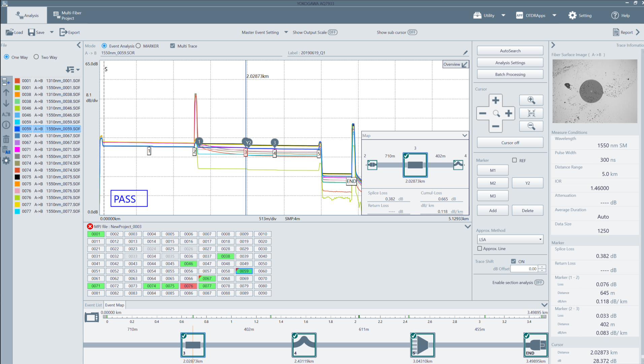Image resolution: width=644 pixels, height=364 pixels.
Task: Click the Batch Processing button
Action: tap(510, 74)
